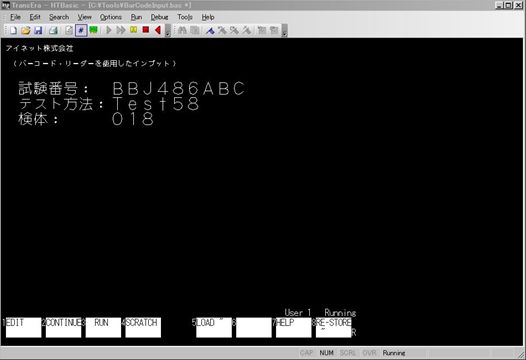The width and height of the screenshot is (526, 360).
Task: Click the Open folder icon
Action: point(25,31)
